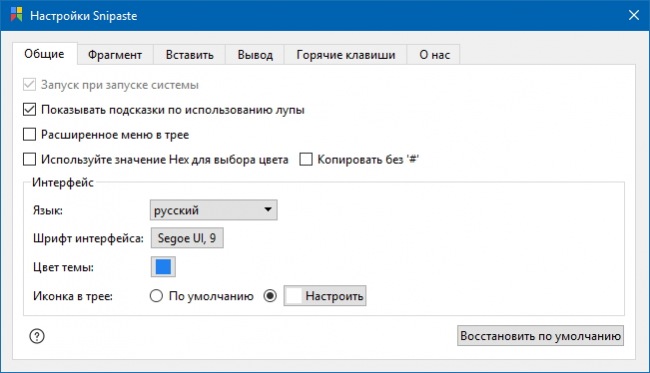Select the Общие tab
The width and height of the screenshot is (650, 373).
(x=44, y=54)
